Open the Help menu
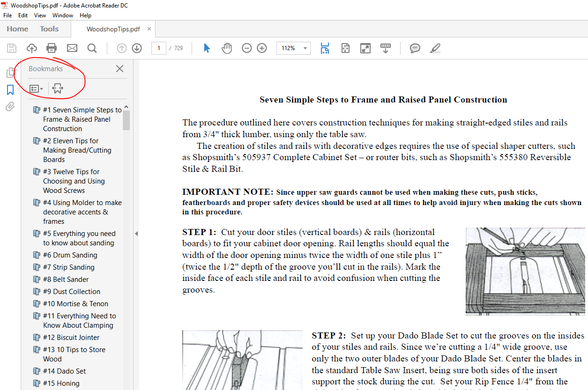 85,15
